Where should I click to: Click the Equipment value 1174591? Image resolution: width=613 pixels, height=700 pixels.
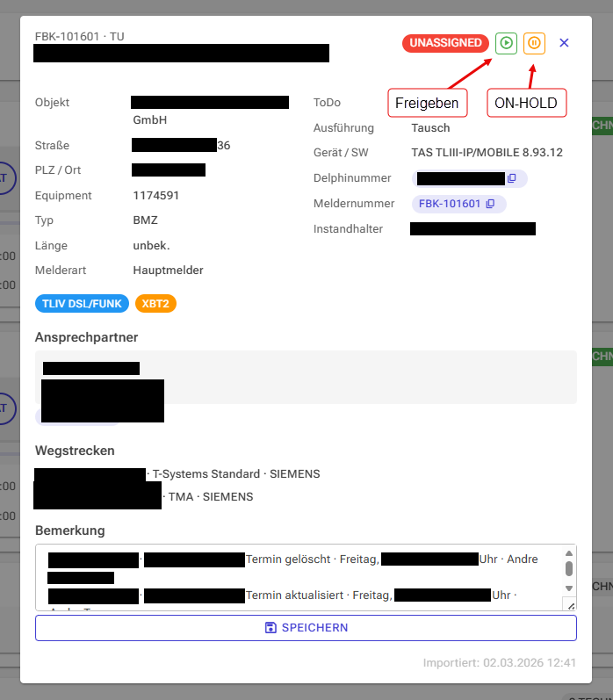coord(155,196)
